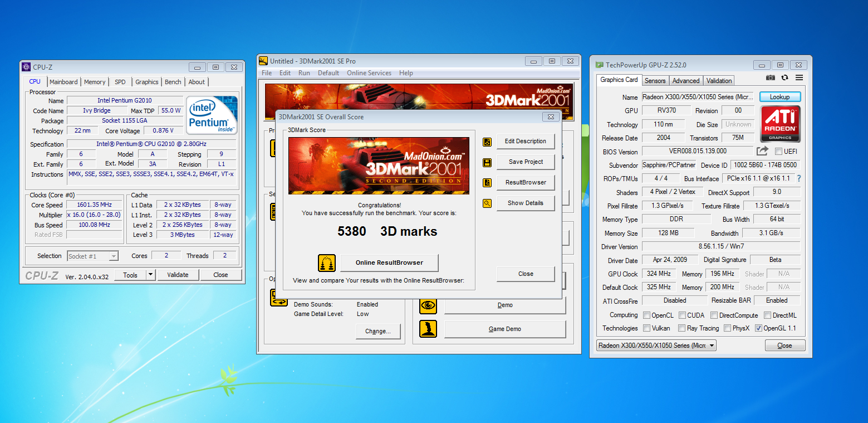Click the Driver Version field in GPU-Z
Screen dimensions: 868x423
(721, 246)
